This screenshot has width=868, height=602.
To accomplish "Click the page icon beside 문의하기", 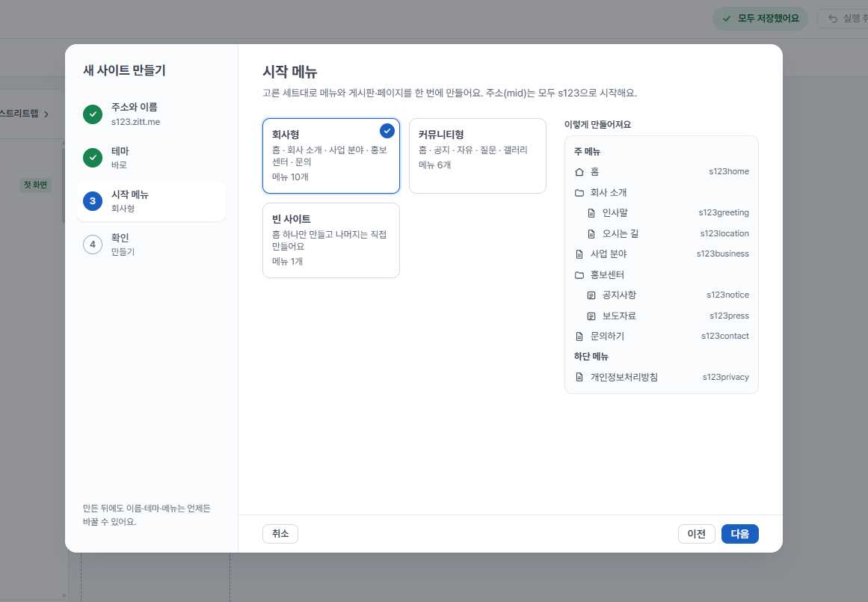I will 579,337.
